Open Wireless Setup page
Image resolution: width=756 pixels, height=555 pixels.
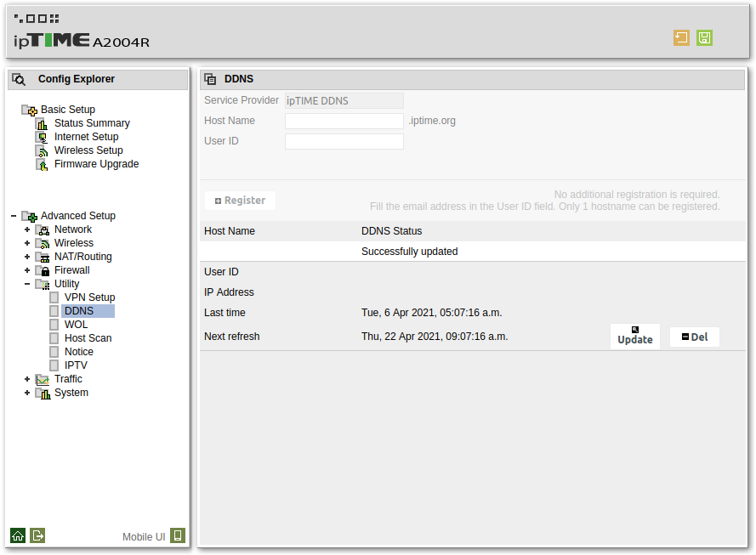(x=88, y=150)
